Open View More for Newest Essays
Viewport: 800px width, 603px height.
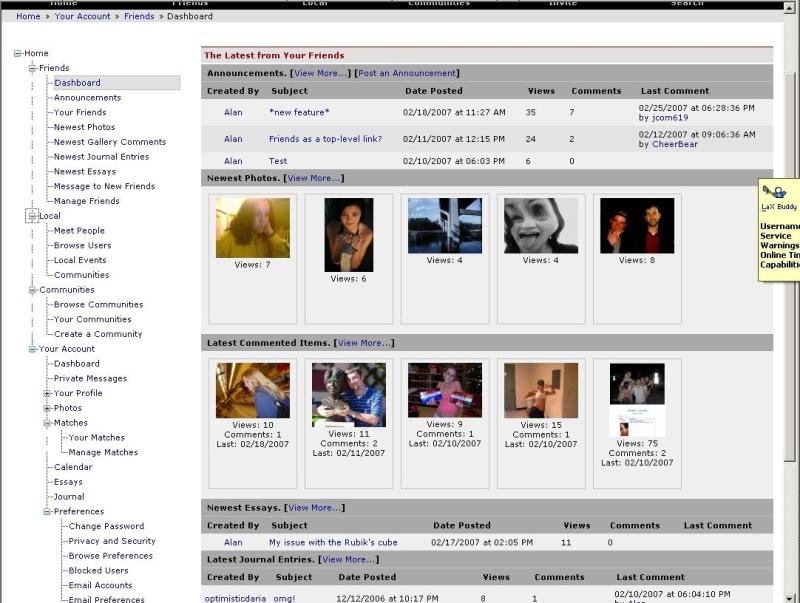coord(314,508)
